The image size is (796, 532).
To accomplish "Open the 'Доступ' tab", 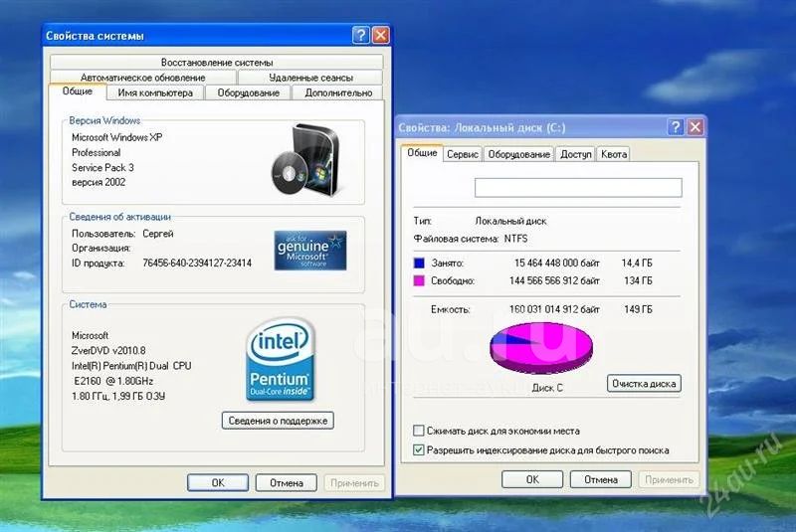I will [576, 154].
